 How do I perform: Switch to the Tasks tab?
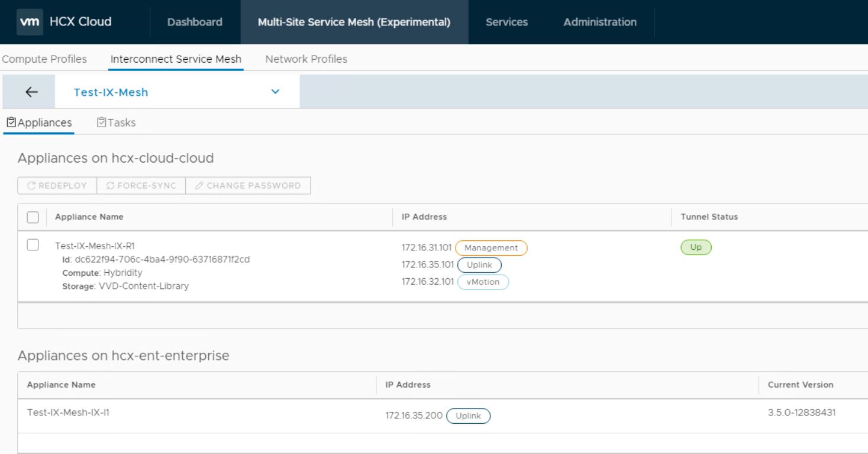[116, 123]
